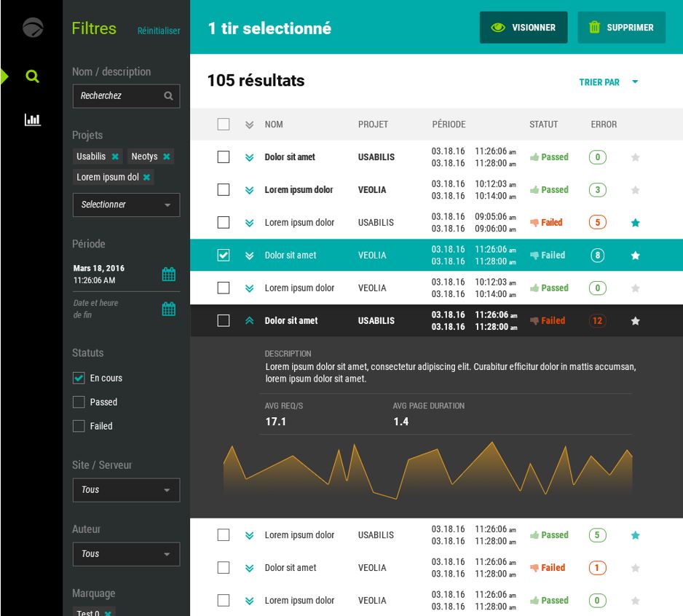Star the selected Dolor sit amet VEOLIA row
683x616 pixels.
[x=635, y=255]
